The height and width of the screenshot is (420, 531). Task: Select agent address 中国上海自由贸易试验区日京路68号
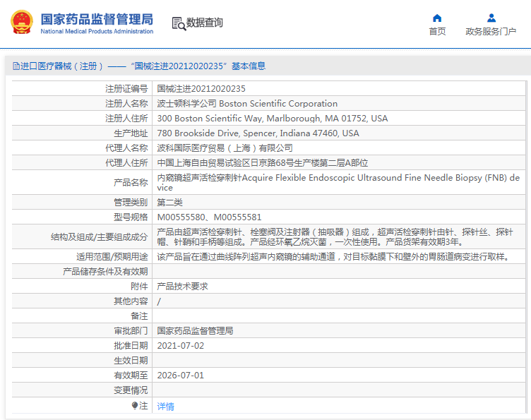tap(263, 163)
